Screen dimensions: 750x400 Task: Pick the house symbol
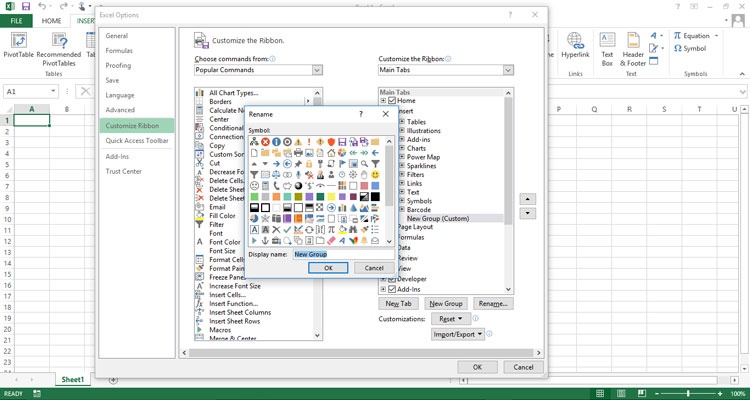(x=331, y=153)
